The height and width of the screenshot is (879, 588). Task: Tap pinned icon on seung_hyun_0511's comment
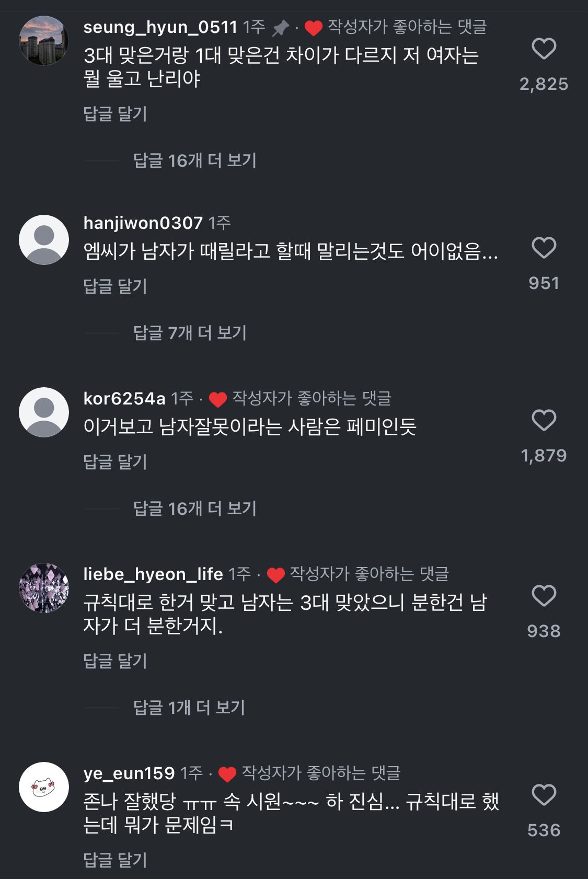281,28
